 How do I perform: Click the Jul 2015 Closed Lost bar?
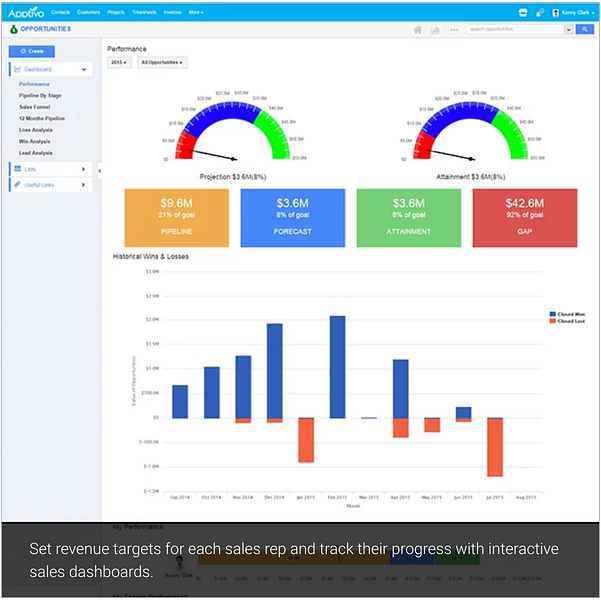[495, 447]
